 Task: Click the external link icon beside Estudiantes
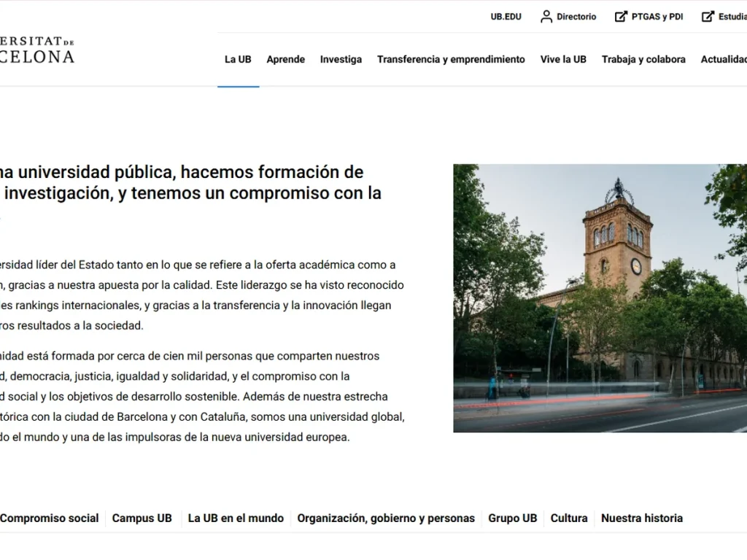pyautogui.click(x=708, y=17)
